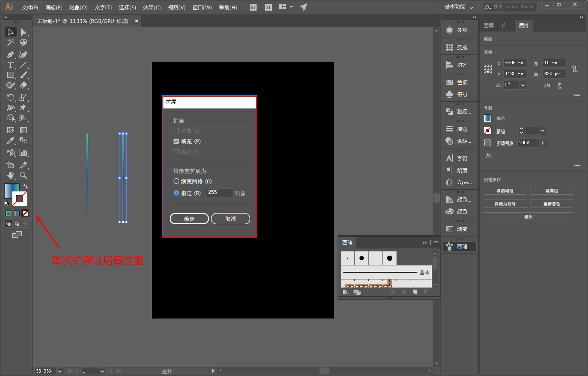Viewport: 588px width, 376px height.
Task: Select the Direct Selection tool
Action: coord(23,32)
